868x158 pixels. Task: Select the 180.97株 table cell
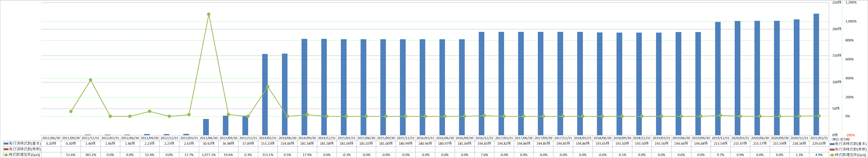[x=445, y=144]
